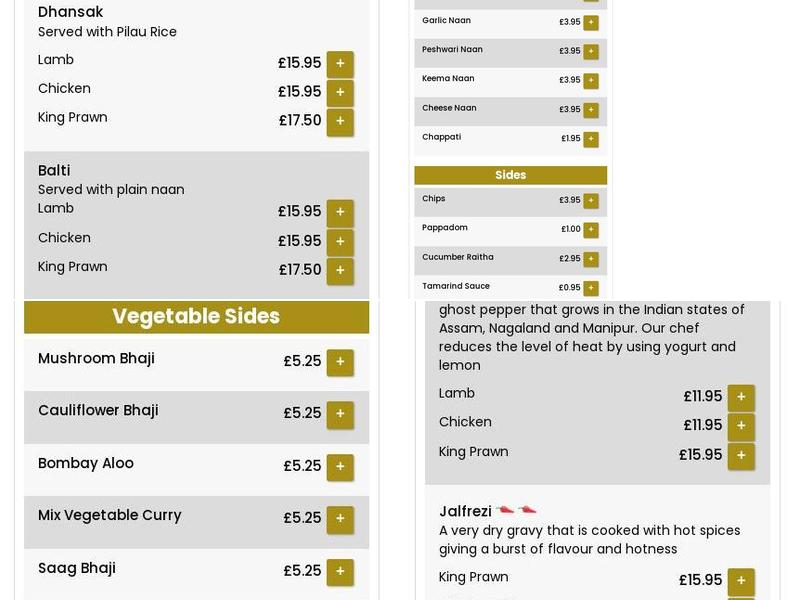
Task: Add Chicken Balti to order
Action: [340, 241]
